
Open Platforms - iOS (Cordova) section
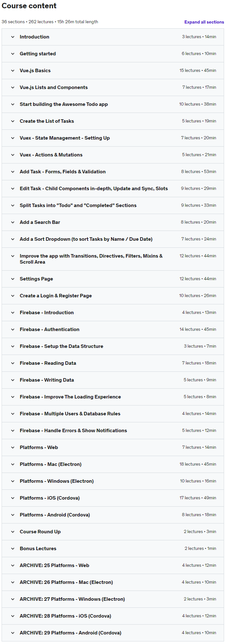tap(113, 498)
